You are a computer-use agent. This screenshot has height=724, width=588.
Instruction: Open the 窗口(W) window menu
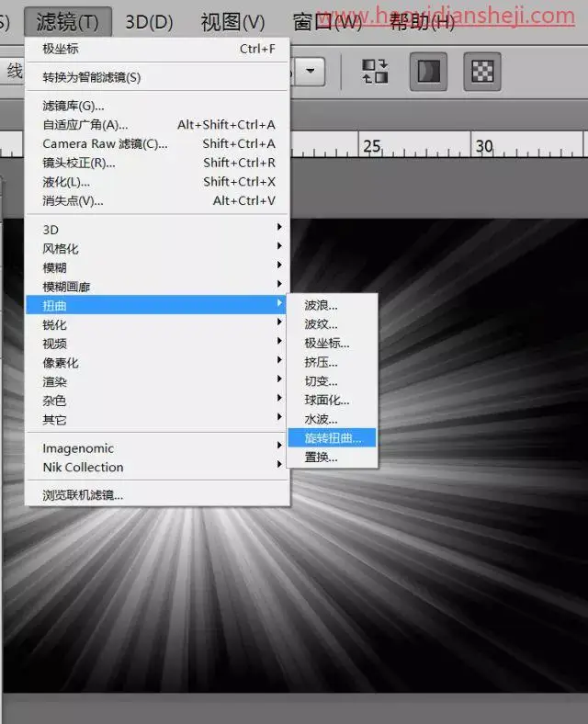[327, 22]
